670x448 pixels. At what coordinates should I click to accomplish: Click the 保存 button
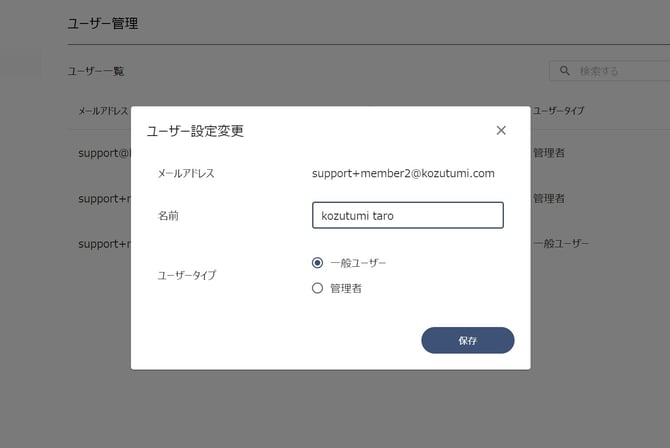467,340
